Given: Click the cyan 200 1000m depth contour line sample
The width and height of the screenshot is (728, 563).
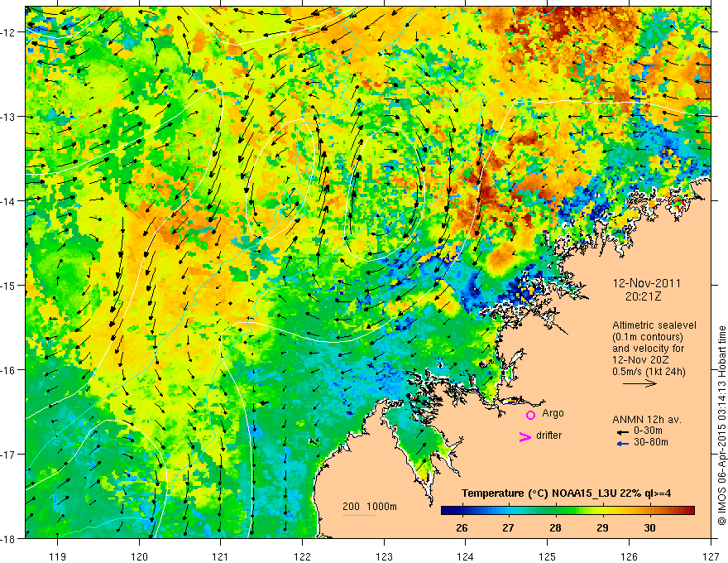Looking at the screenshot, I should [x=359, y=515].
